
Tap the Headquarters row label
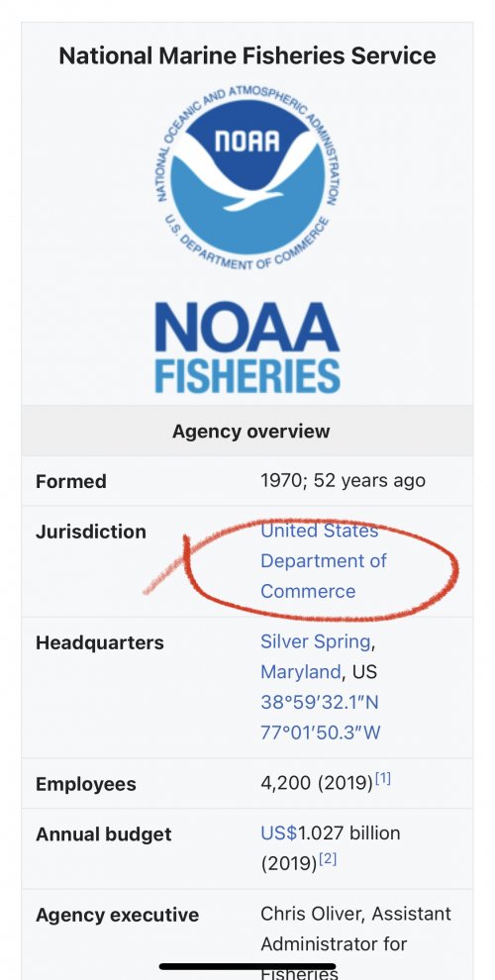99,642
